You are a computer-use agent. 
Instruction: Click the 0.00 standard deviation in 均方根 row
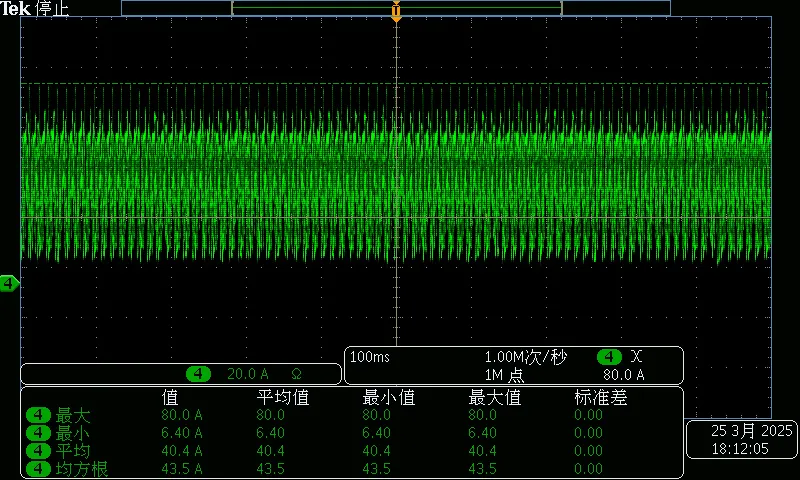[x=588, y=468]
